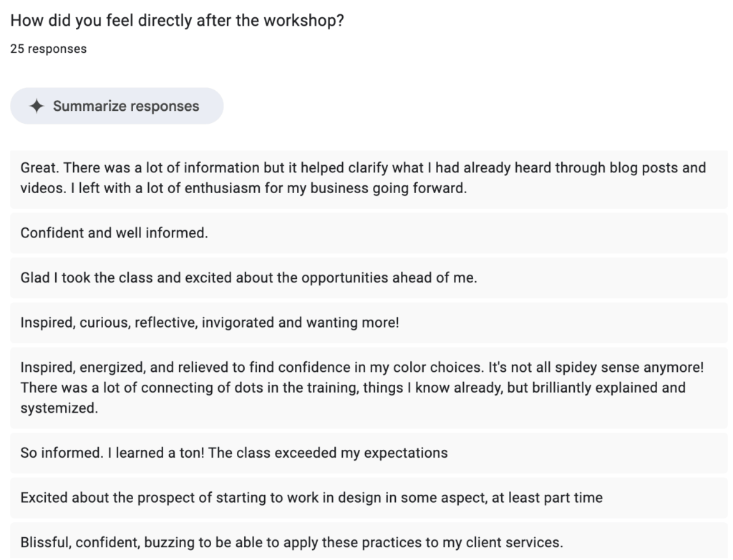Select the "Confident and well informed" response
The image size is (733, 560).
coord(115,233)
